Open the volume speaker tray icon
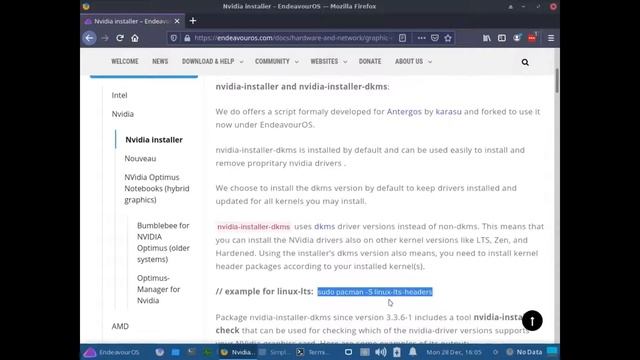Image resolution: width=640 pixels, height=360 pixels. [x=380, y=352]
